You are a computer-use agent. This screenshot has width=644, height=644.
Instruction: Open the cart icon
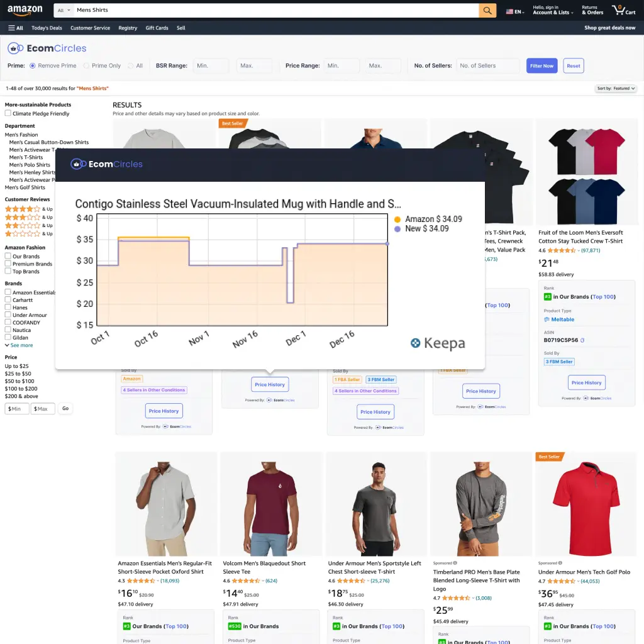tap(623, 10)
